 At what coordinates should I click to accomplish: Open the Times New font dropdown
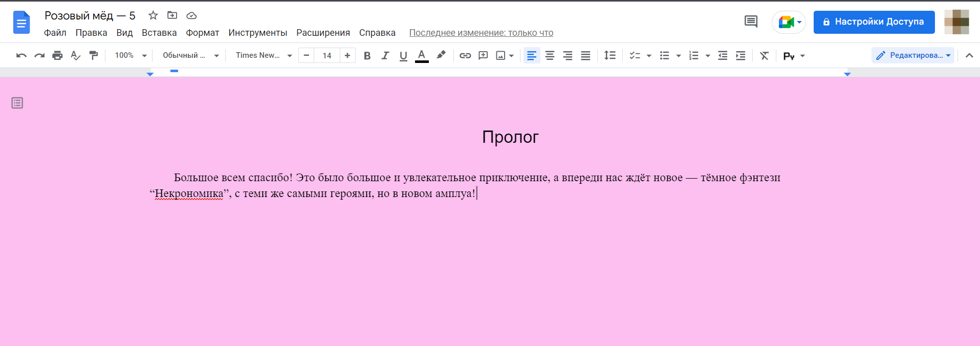pos(263,55)
